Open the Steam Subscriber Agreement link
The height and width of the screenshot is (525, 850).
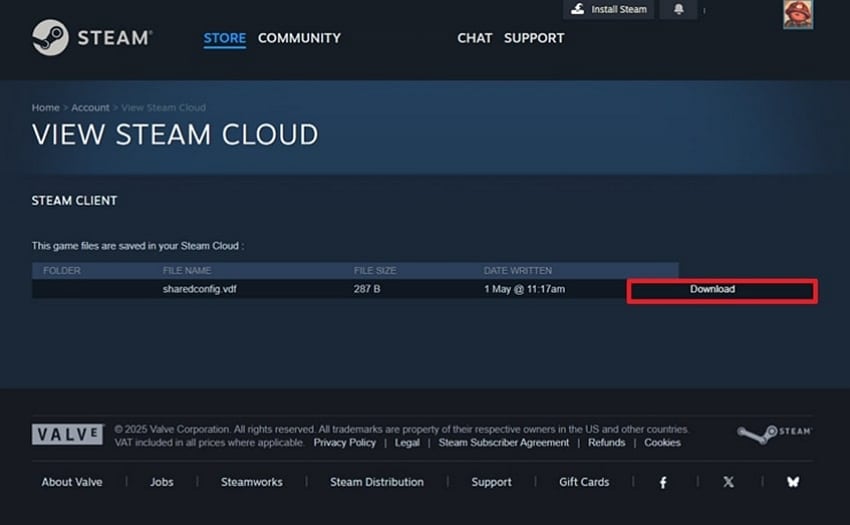[504, 443]
